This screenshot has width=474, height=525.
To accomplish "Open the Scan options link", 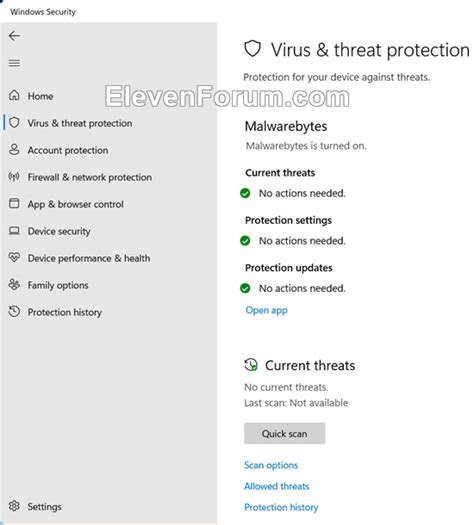I will [271, 465].
